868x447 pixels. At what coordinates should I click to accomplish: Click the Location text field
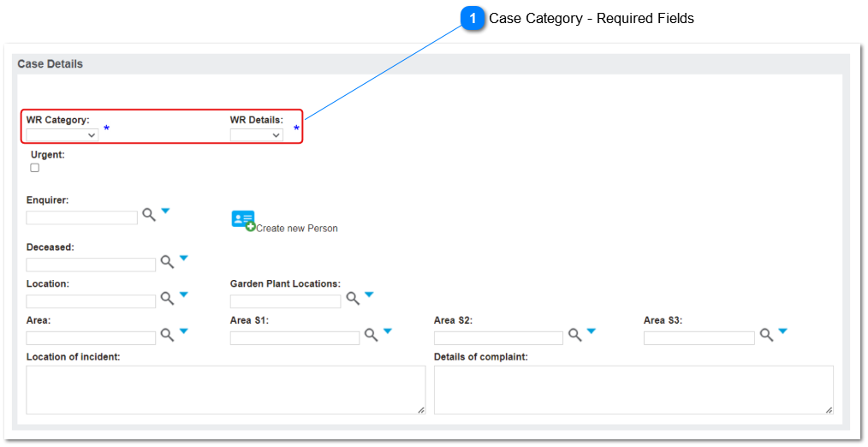pos(91,301)
